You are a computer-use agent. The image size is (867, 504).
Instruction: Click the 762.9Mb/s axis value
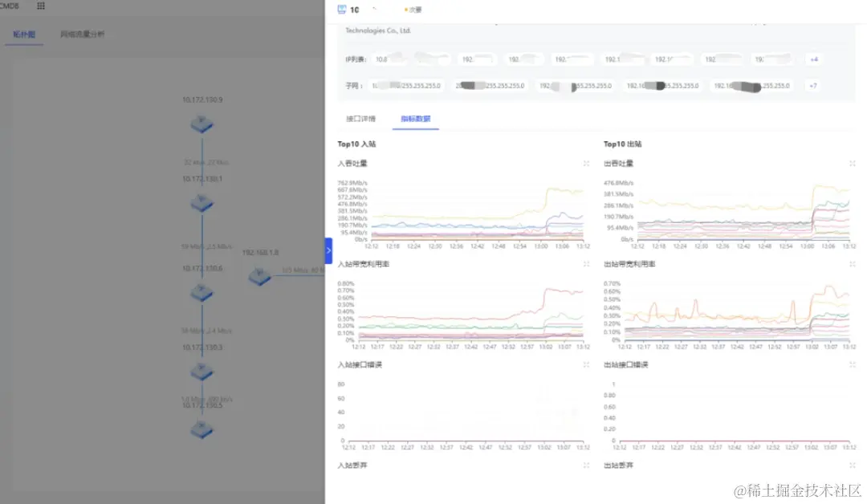point(352,183)
